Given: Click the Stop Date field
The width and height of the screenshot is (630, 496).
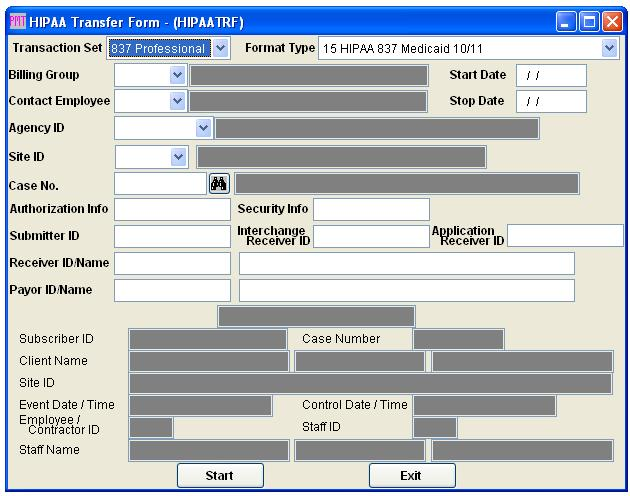Looking at the screenshot, I should tap(551, 101).
